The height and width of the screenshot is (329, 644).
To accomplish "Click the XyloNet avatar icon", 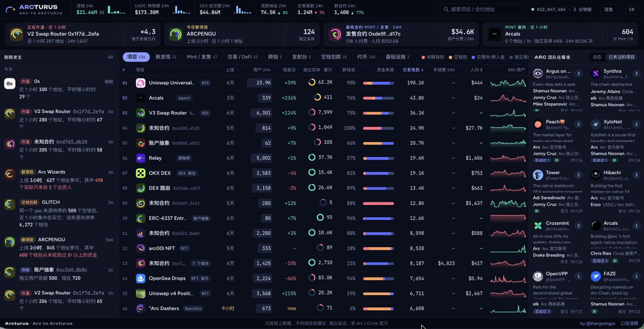I will tap(596, 124).
